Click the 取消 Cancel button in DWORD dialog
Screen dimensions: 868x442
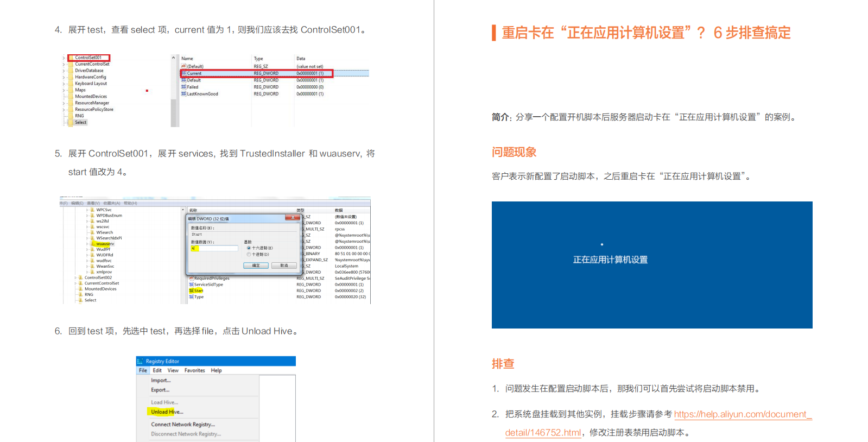coord(284,266)
